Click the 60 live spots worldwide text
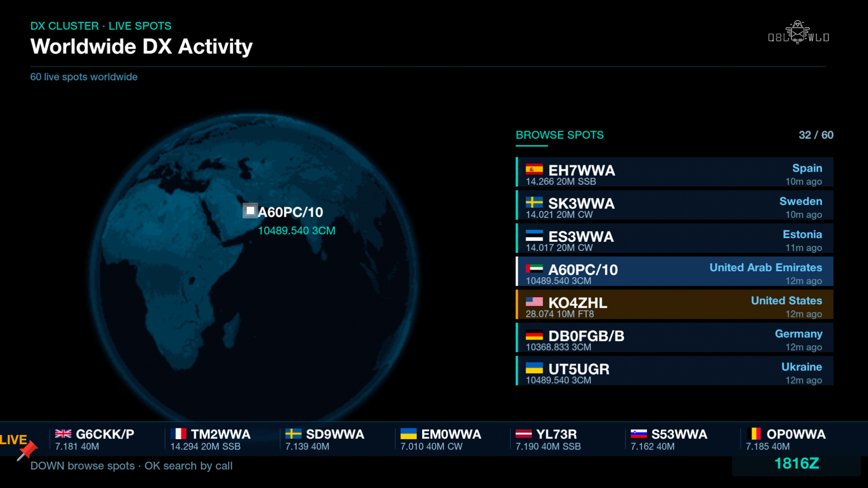 (84, 77)
